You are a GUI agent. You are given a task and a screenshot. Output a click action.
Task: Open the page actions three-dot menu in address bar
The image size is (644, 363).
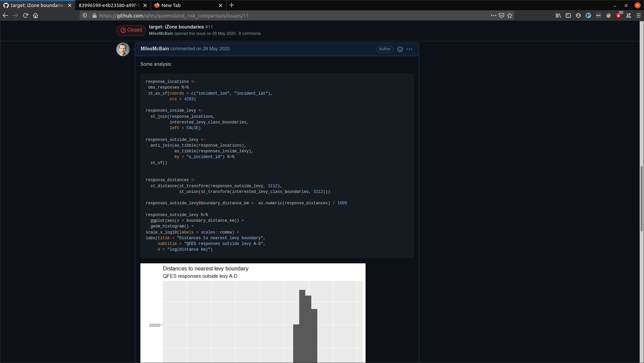click(494, 15)
